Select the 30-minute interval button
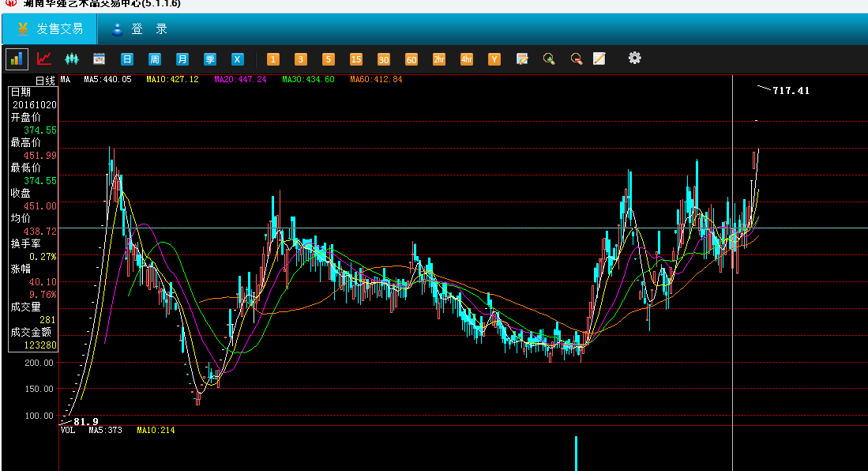 pyautogui.click(x=384, y=59)
